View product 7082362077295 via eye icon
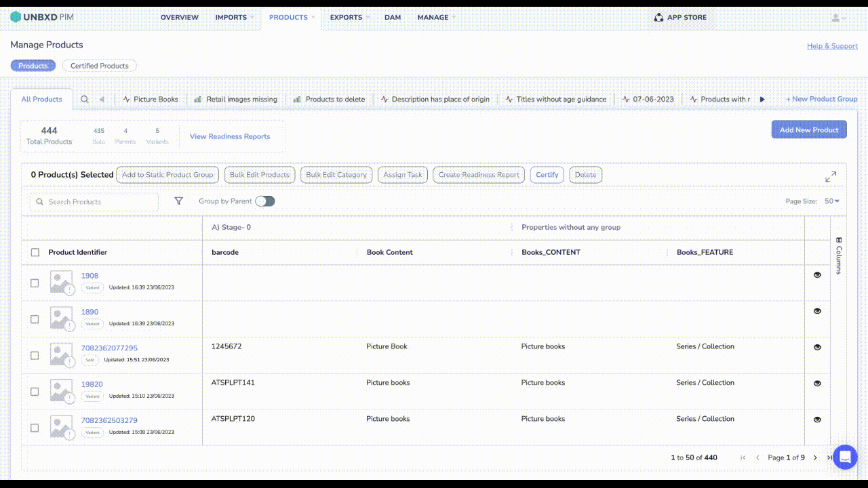Viewport: 868px width, 488px height. click(817, 347)
